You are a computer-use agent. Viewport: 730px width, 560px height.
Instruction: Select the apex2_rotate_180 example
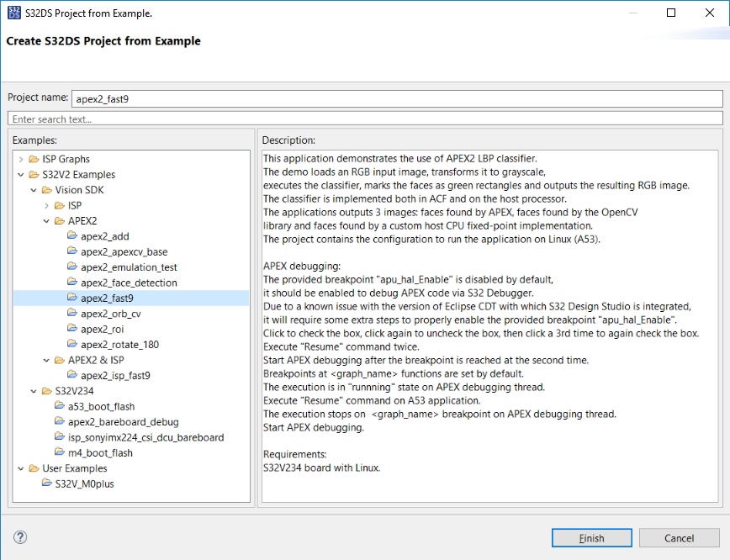point(119,345)
